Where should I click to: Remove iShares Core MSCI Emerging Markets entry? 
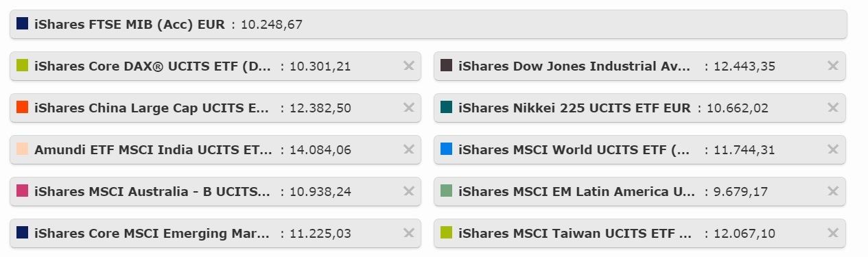pyautogui.click(x=409, y=233)
